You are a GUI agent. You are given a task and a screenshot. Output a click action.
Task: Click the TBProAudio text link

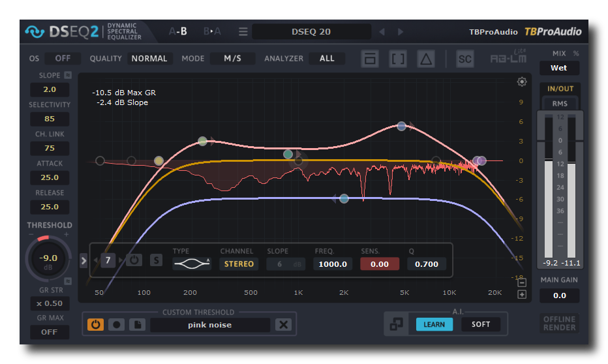493,32
